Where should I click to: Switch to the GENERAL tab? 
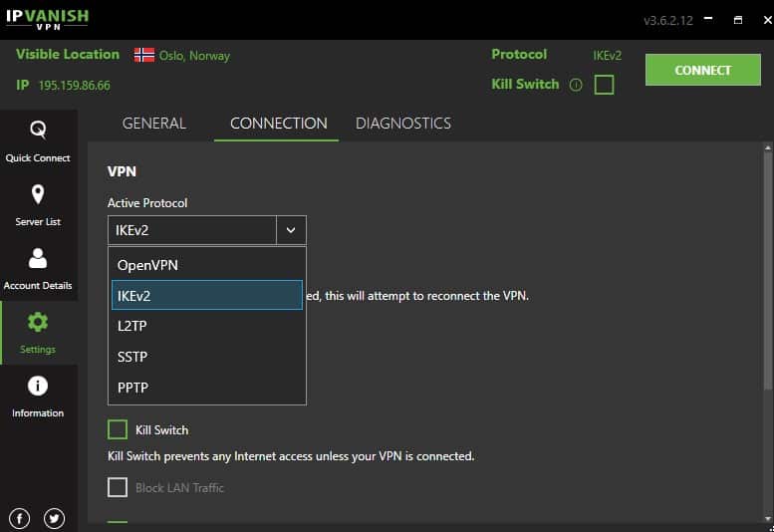pos(154,124)
